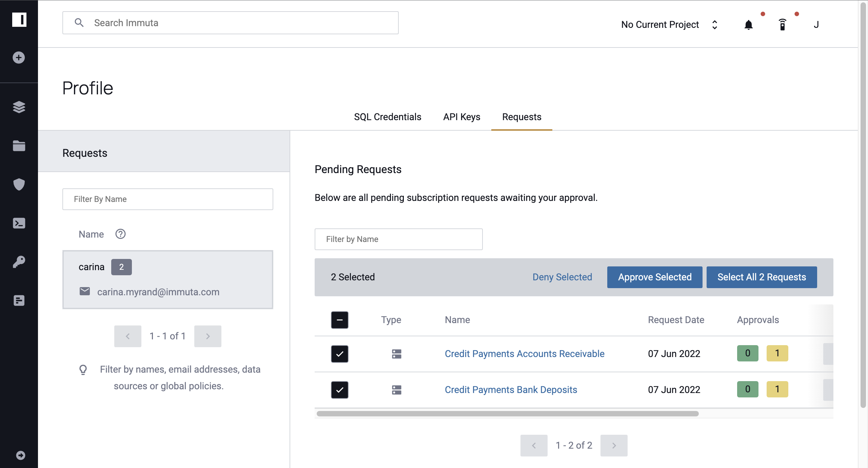Click Approve Selected button

(655, 277)
